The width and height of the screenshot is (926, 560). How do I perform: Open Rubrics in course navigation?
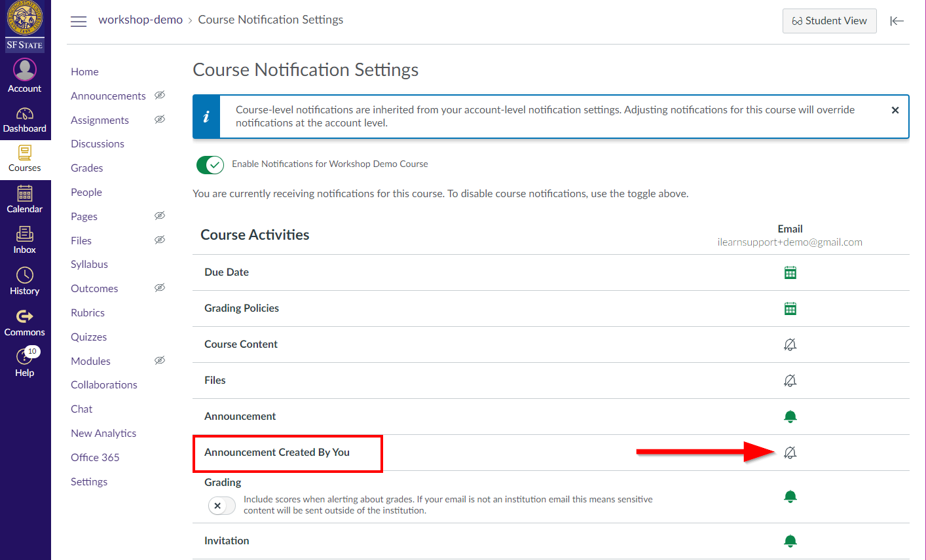click(x=88, y=312)
